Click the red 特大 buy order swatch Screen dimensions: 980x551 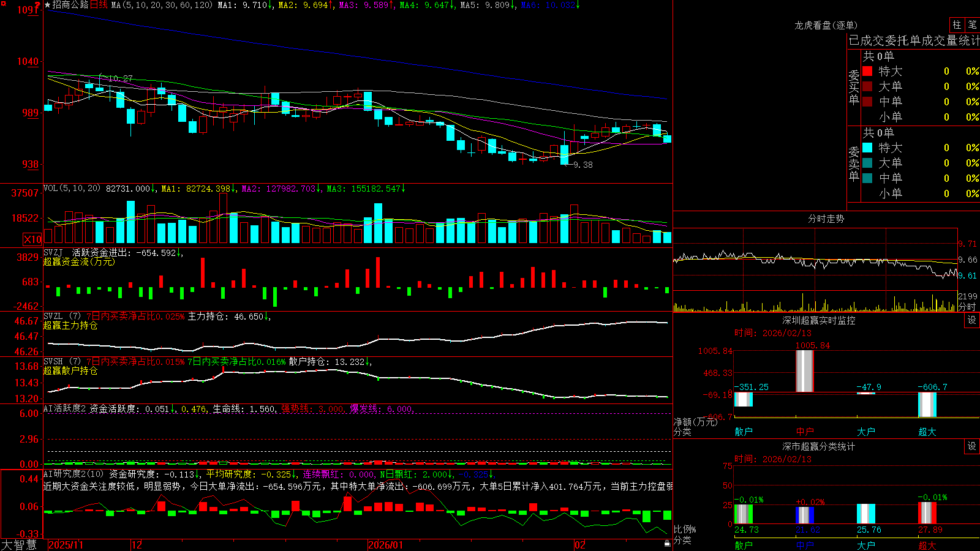(x=867, y=71)
